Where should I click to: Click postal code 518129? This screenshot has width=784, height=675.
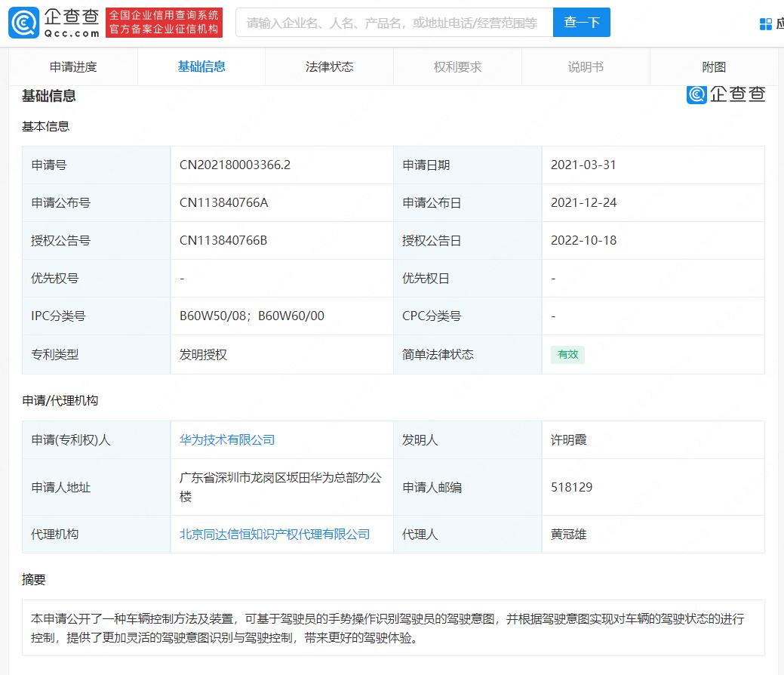click(571, 487)
